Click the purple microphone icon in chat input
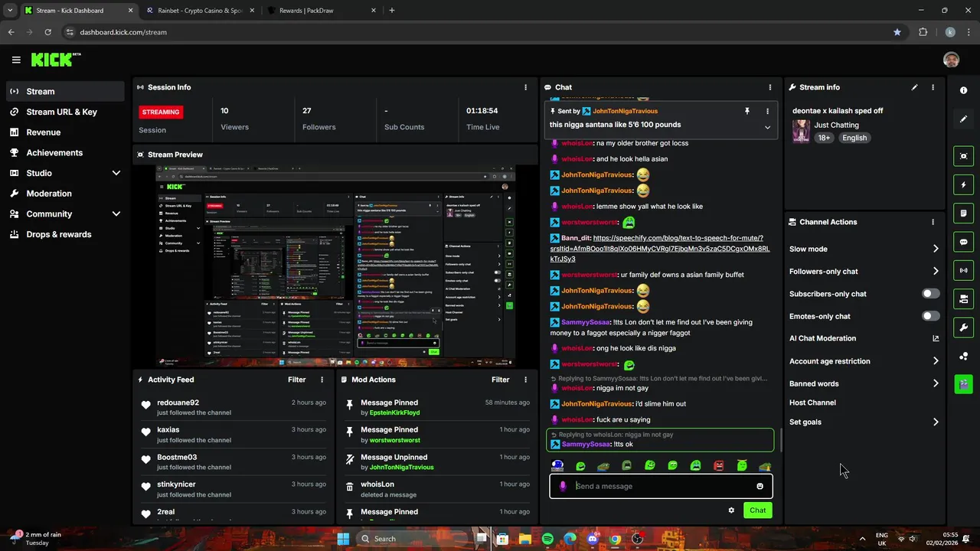The width and height of the screenshot is (980, 551). pos(563,486)
